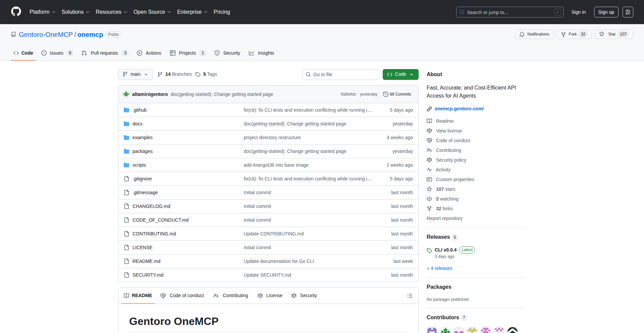Open the 86 Commits history
The image size is (644, 333).
pyautogui.click(x=397, y=94)
